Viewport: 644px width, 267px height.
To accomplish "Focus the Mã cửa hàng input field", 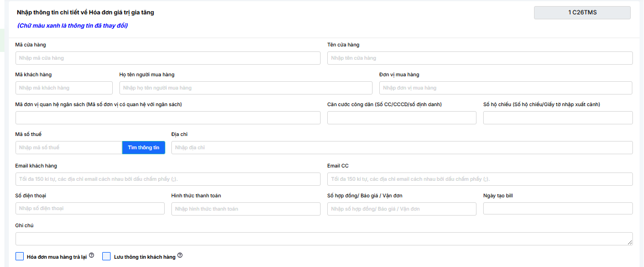I will [168, 58].
